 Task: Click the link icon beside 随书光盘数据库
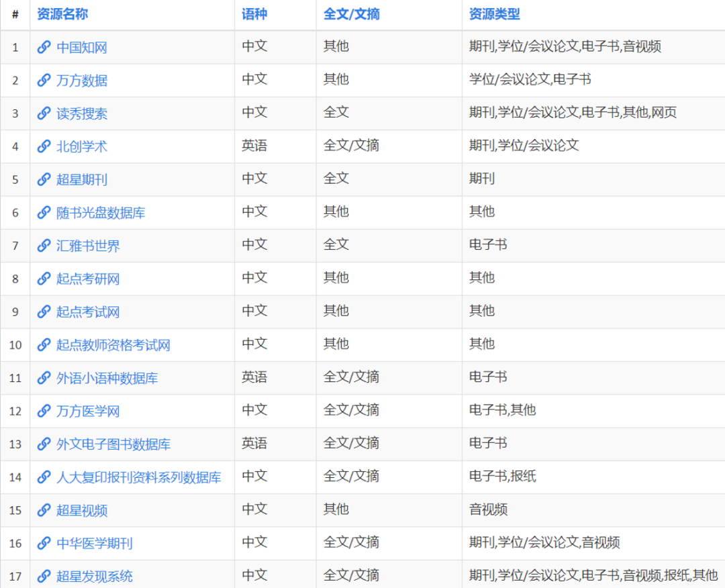point(44,213)
